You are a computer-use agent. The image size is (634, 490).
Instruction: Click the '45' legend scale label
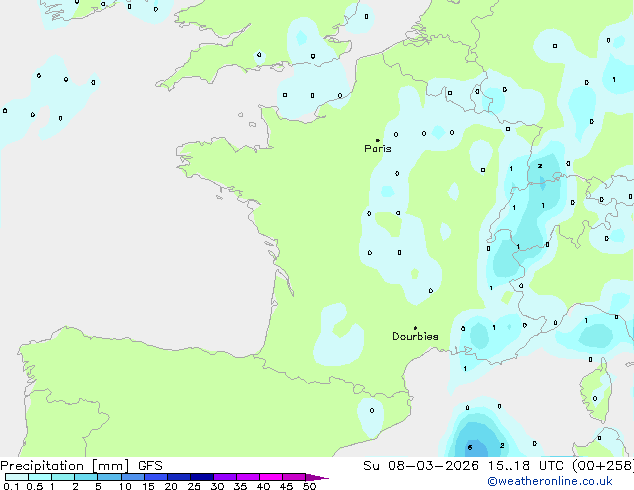coord(286,486)
